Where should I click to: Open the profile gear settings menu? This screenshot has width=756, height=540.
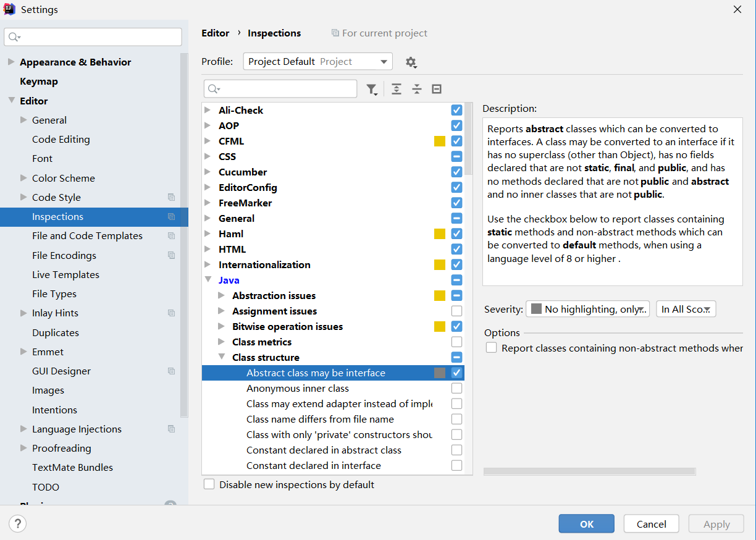pyautogui.click(x=411, y=62)
